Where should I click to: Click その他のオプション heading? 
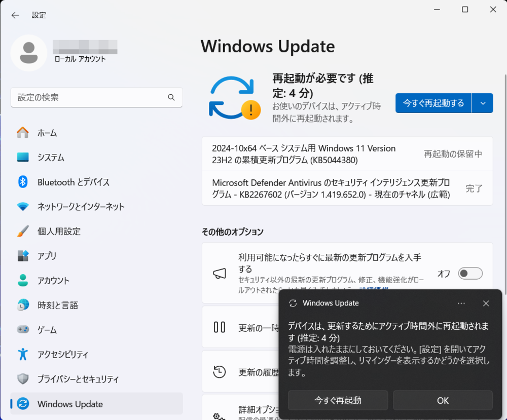[x=233, y=232]
